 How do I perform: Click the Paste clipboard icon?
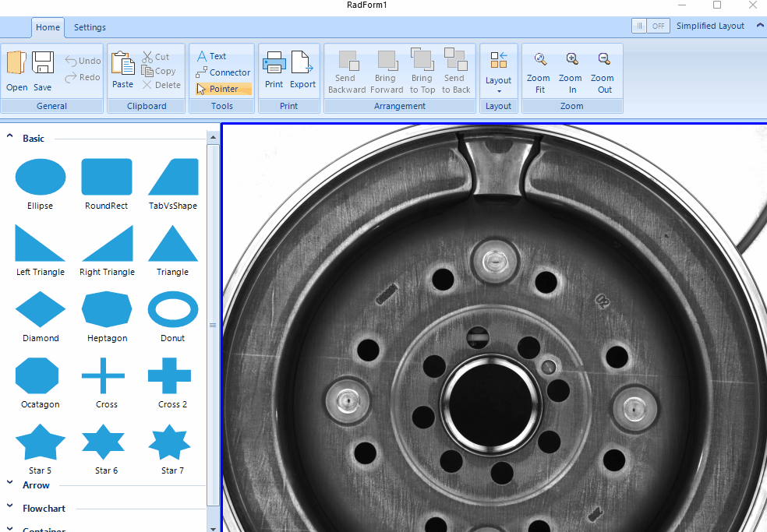[x=122, y=64]
